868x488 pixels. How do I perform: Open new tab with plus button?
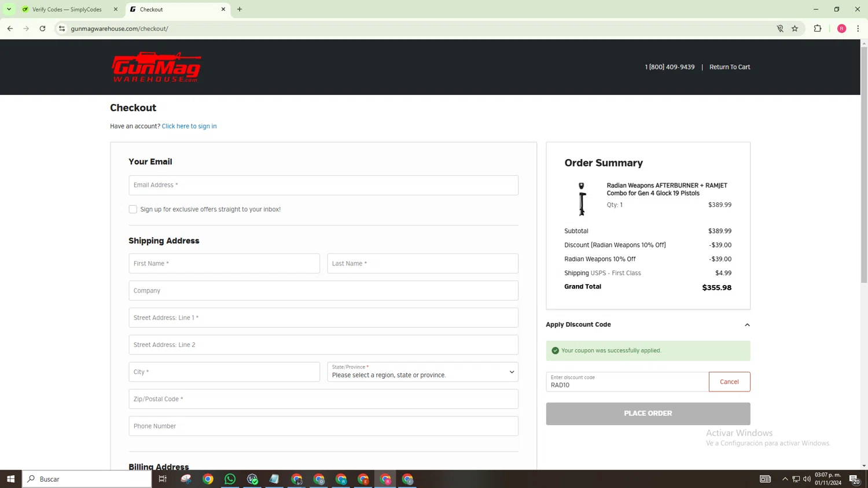coord(240,9)
